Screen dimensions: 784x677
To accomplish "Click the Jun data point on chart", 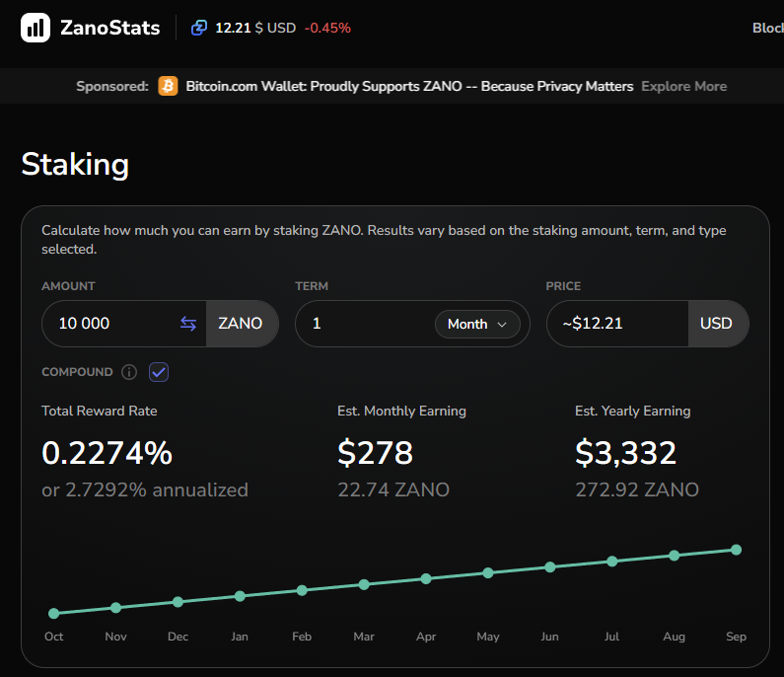I will click(x=550, y=566).
